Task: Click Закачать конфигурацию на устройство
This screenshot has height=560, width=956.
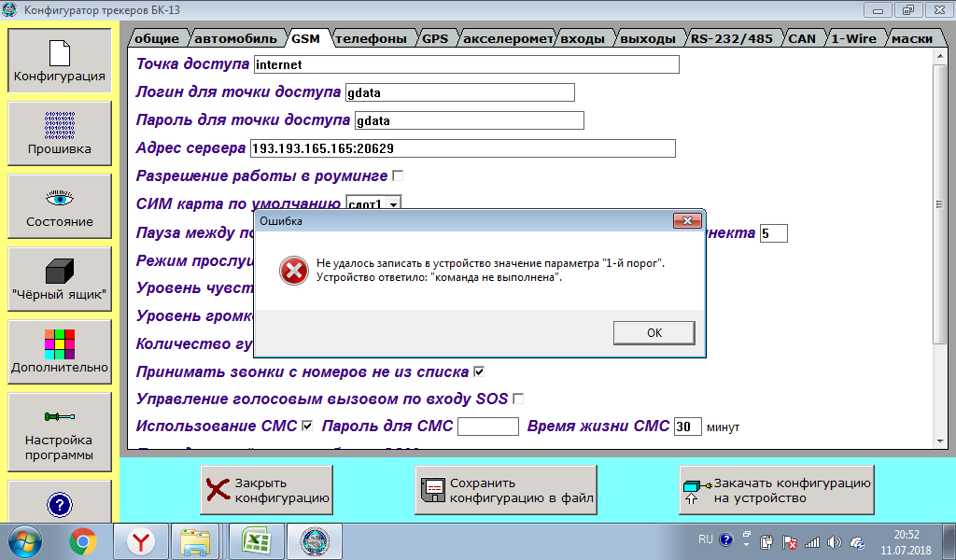Action: (777, 491)
